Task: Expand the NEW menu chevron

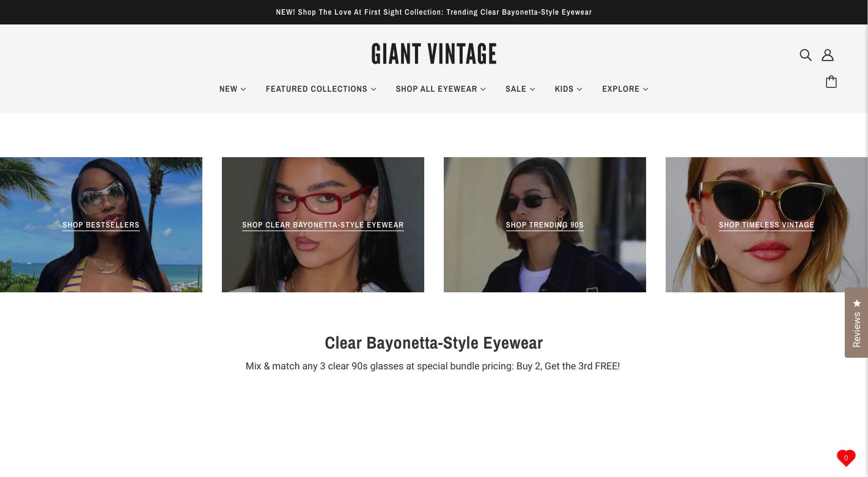Action: tap(243, 89)
